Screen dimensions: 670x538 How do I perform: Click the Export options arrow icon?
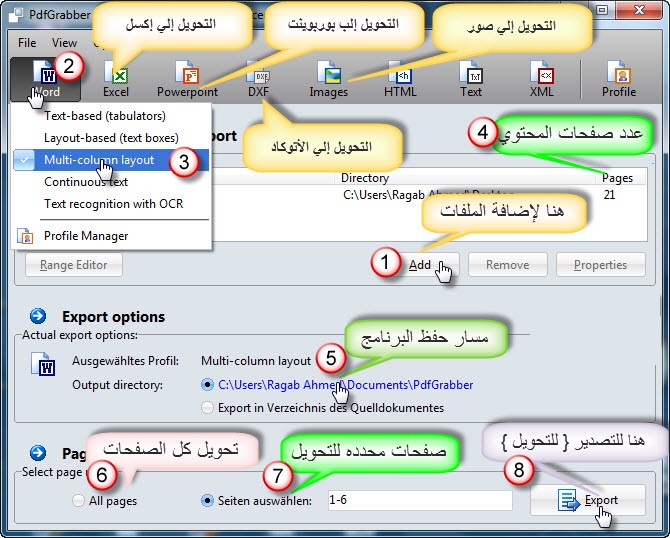[x=38, y=316]
